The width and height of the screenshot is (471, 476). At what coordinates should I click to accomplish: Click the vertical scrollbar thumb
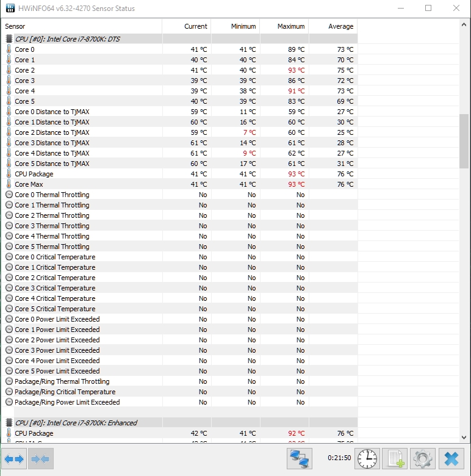(x=464, y=141)
